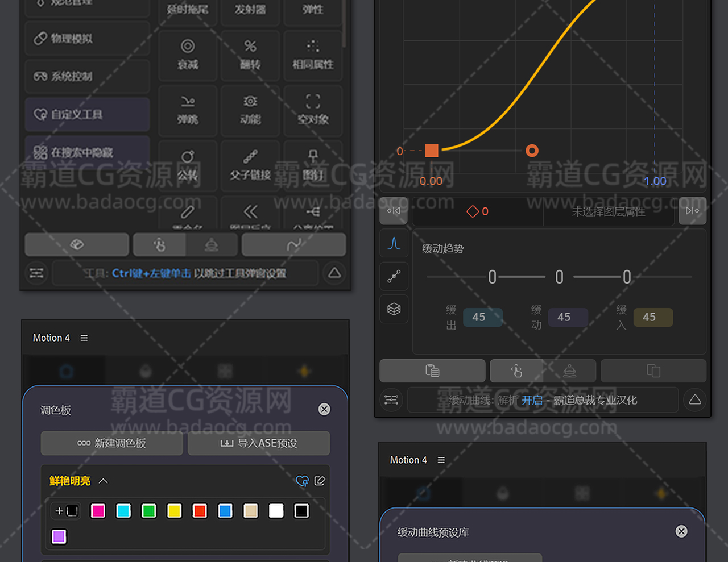Click the 缓出 value field showing 45

click(479, 317)
